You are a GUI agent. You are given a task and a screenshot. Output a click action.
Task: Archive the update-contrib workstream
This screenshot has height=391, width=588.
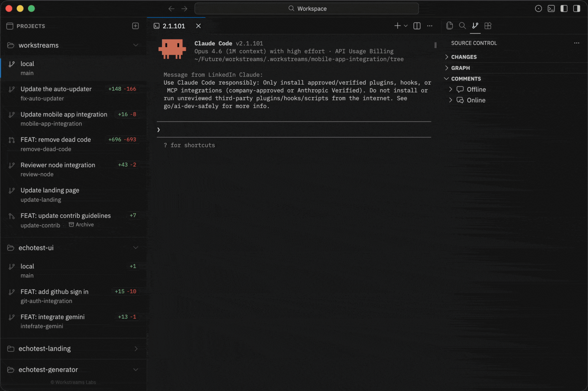pos(81,224)
